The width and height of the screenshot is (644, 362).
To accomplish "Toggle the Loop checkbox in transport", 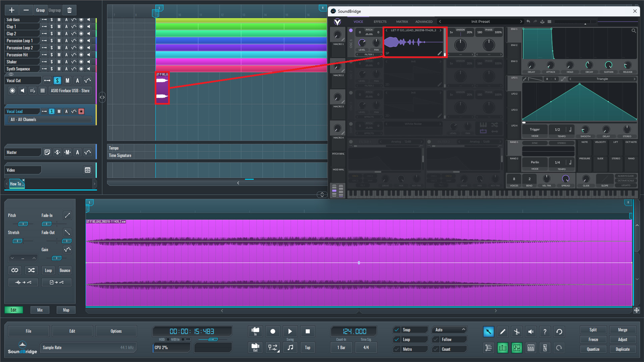I will tap(397, 340).
